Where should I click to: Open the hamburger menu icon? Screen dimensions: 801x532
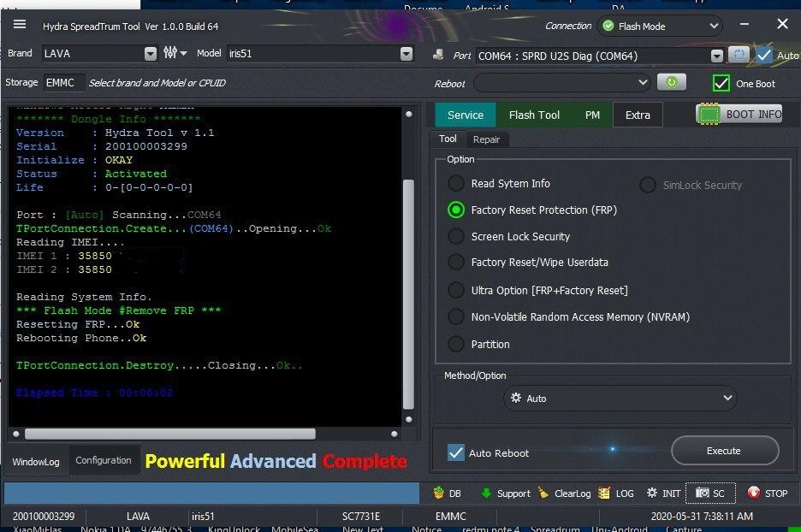coord(20,24)
